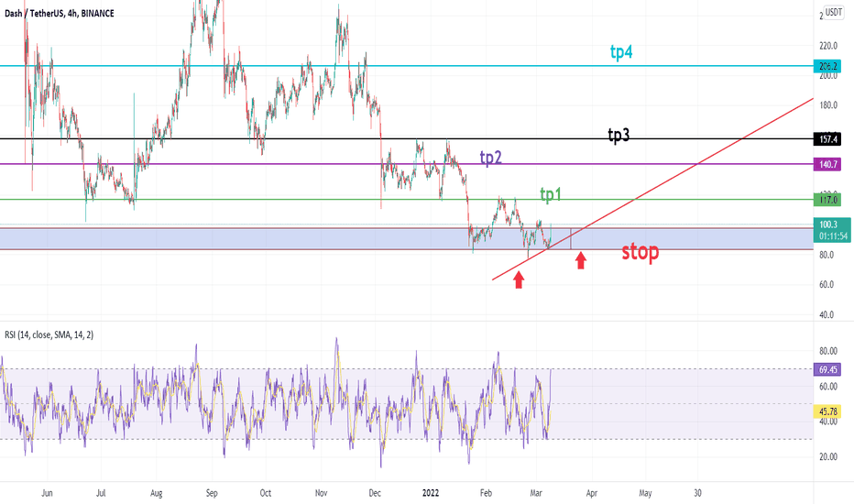Click the 30 date on time axis
Image resolution: width=854 pixels, height=504 pixels.
(x=697, y=493)
